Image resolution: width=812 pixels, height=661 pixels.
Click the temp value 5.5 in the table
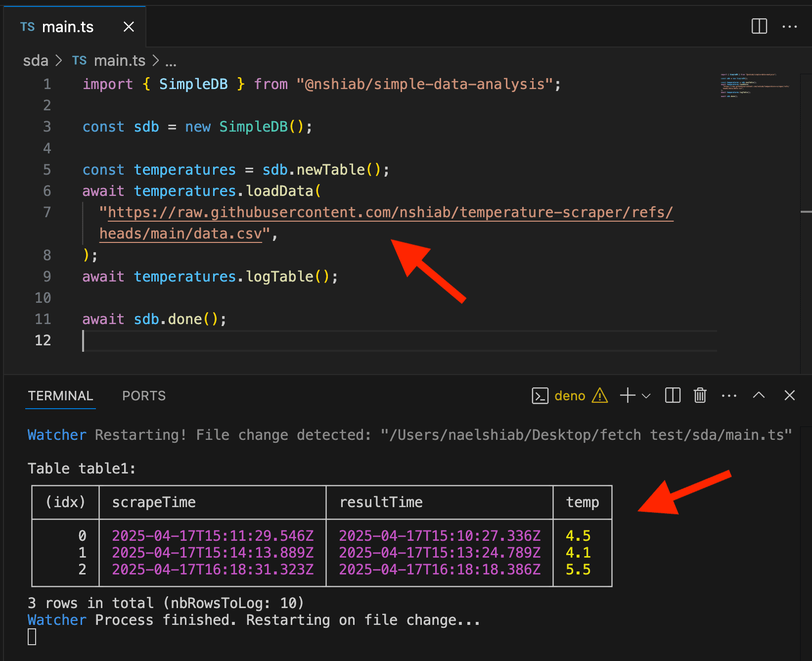[578, 569]
